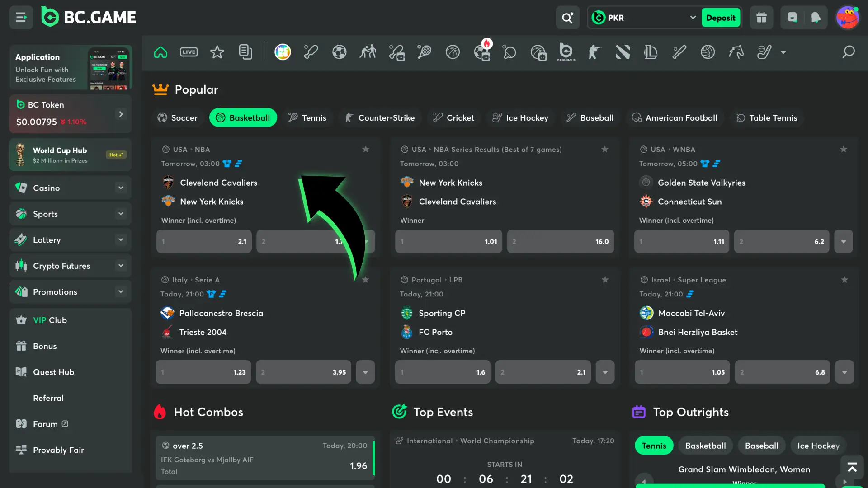868x488 pixels.
Task: Select the League of Legends icon
Action: (651, 52)
